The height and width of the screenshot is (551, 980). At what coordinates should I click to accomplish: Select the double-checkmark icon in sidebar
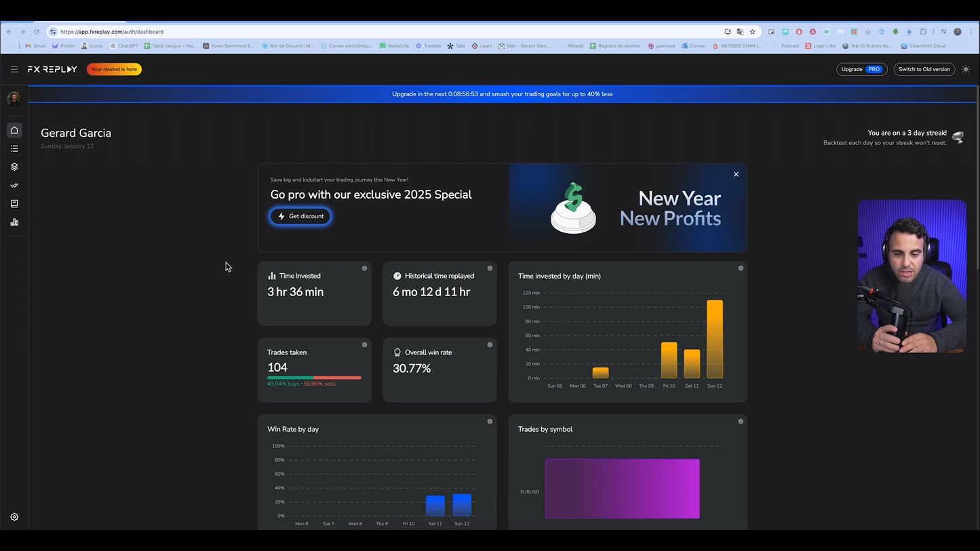14,185
